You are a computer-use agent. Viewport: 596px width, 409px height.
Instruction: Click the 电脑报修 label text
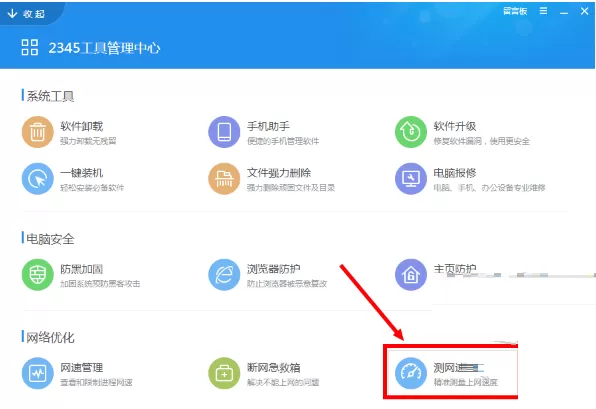point(455,173)
